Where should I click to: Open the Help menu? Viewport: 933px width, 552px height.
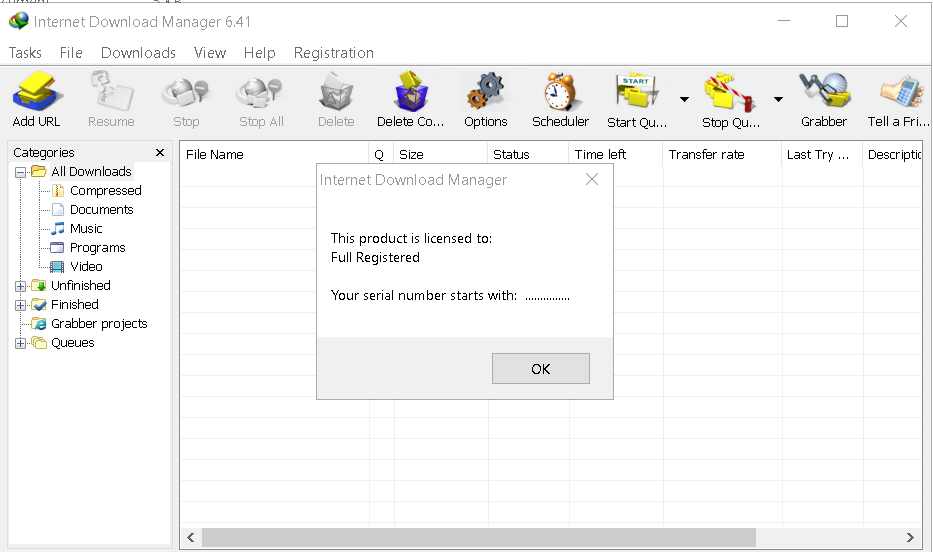pos(259,53)
